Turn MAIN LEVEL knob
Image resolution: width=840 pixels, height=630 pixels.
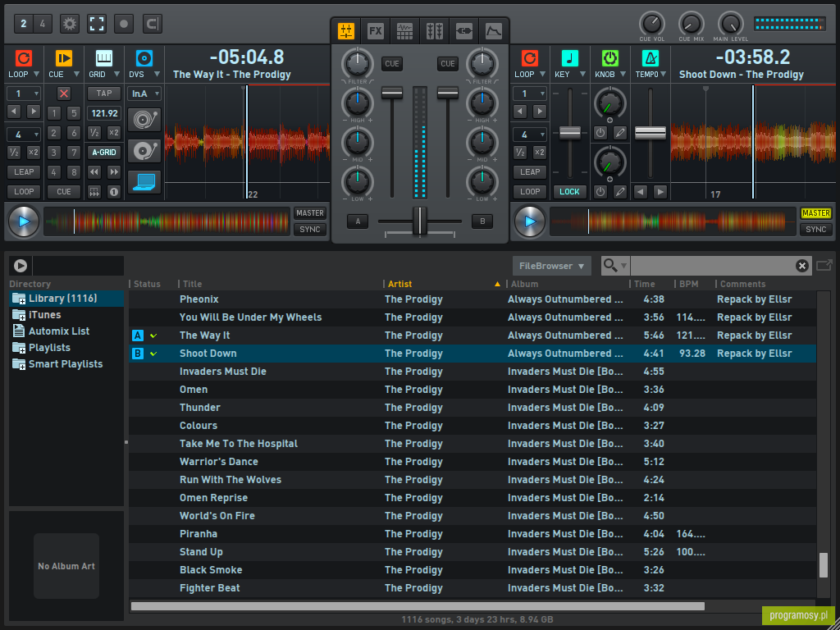pyautogui.click(x=731, y=24)
